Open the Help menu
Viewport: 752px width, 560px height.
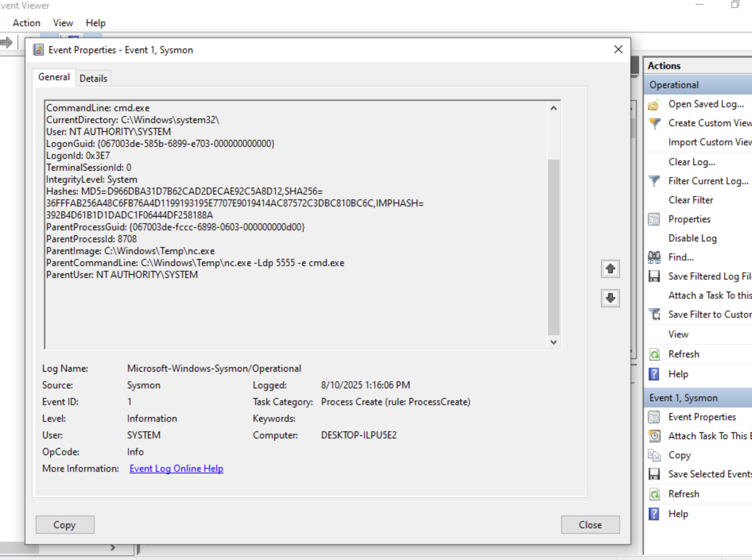(95, 23)
